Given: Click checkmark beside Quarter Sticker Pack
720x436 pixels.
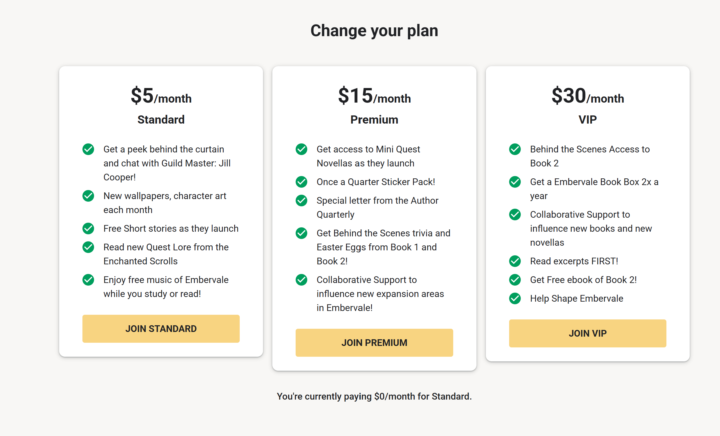Looking at the screenshot, I should (302, 182).
